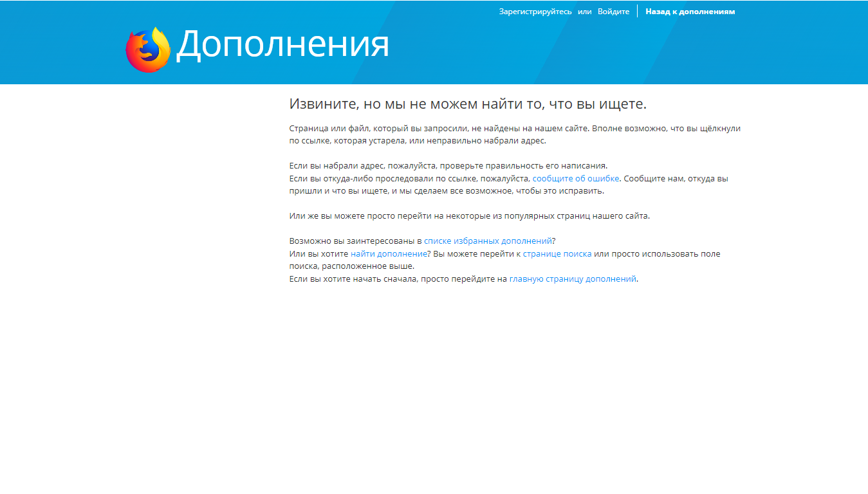
Task: Go to Назад к дополнениям
Action: tap(690, 12)
